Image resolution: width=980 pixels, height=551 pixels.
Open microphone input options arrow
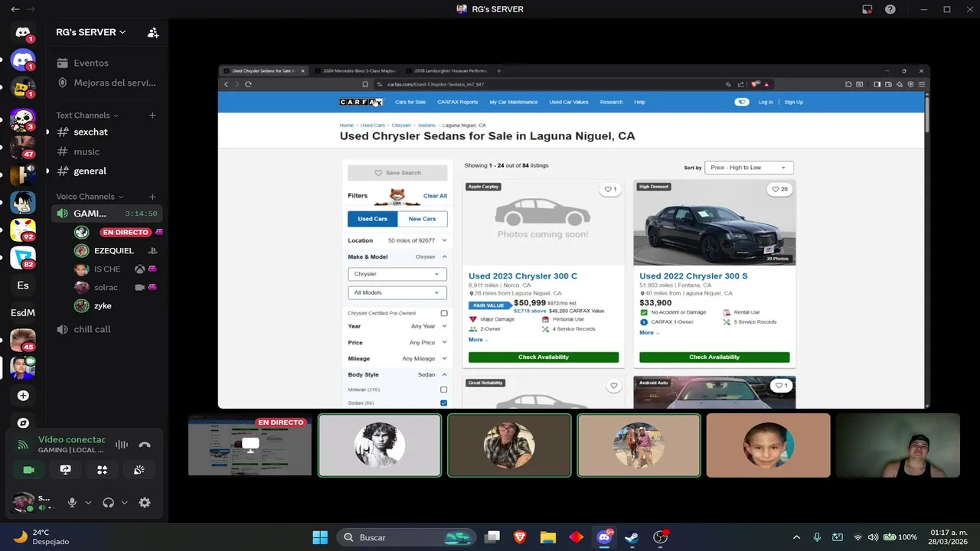click(x=88, y=503)
